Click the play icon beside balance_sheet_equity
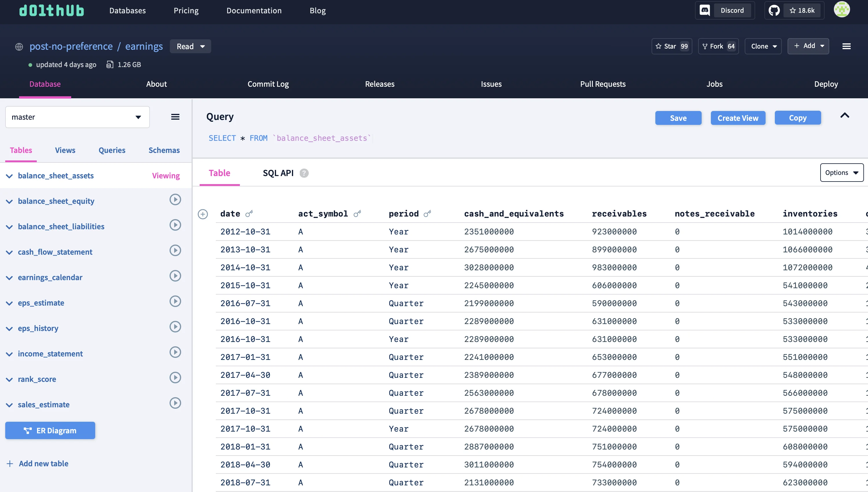868x492 pixels. 175,200
